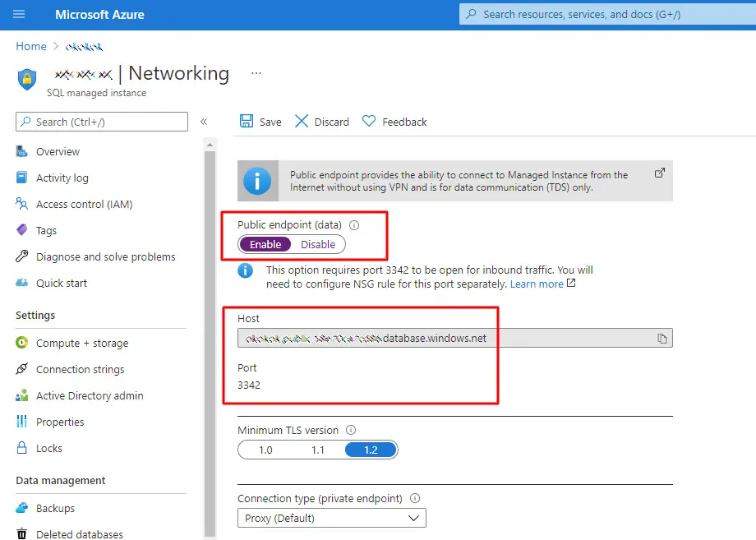Follow the Learn more link
Viewport: 756px width, 540px height.
click(537, 284)
